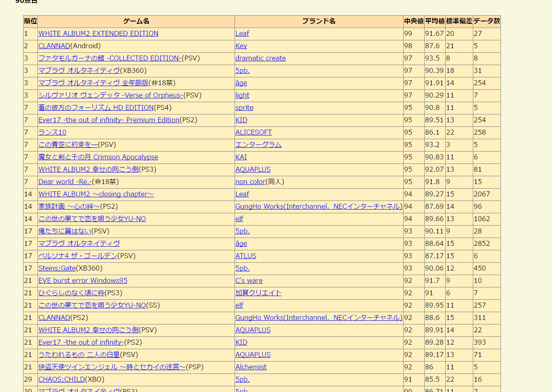
Task: Open the Steins;Gate game link
Action: (57, 268)
